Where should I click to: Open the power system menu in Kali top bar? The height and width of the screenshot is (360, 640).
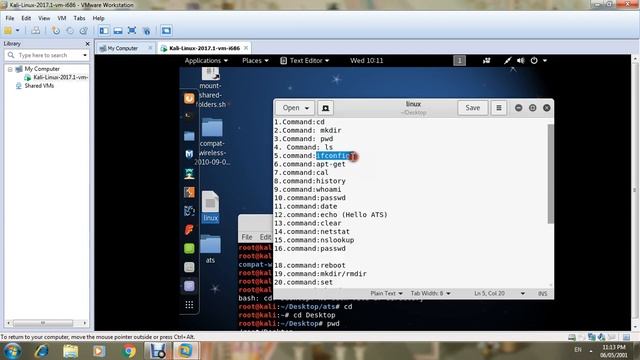click(x=538, y=60)
